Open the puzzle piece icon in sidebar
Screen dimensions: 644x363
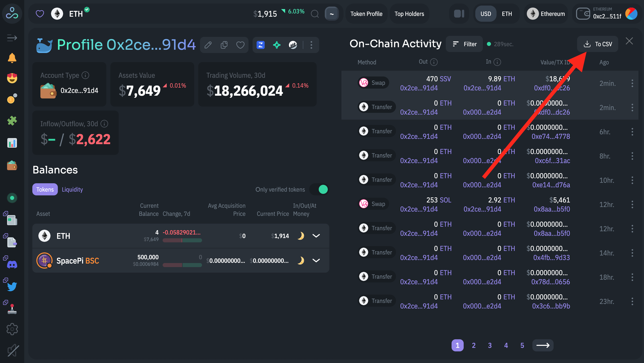(12, 121)
